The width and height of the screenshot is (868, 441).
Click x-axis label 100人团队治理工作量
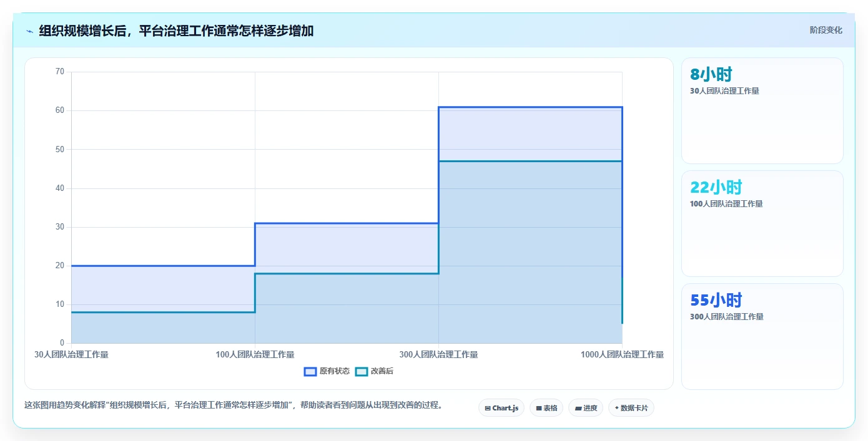pyautogui.click(x=255, y=354)
